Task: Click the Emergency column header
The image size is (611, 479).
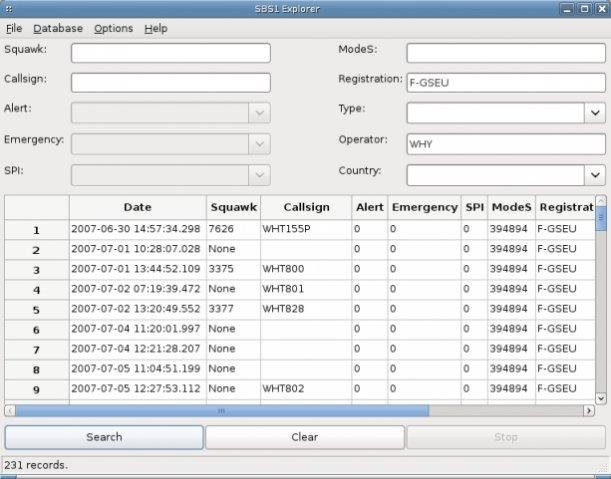Action: (x=424, y=207)
